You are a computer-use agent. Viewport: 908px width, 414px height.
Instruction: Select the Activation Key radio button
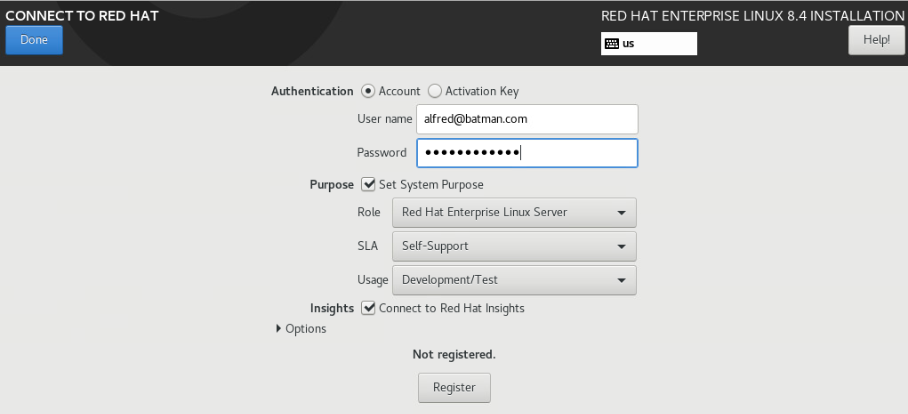(x=435, y=91)
